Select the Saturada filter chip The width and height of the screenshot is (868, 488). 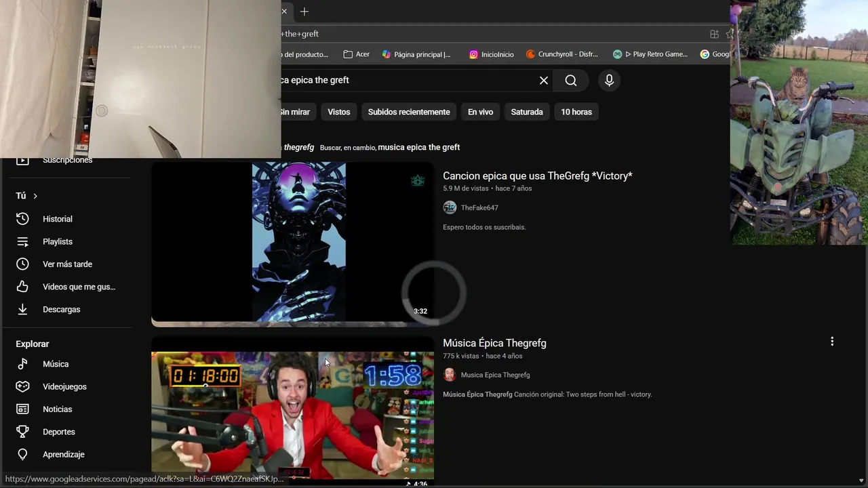tap(527, 112)
